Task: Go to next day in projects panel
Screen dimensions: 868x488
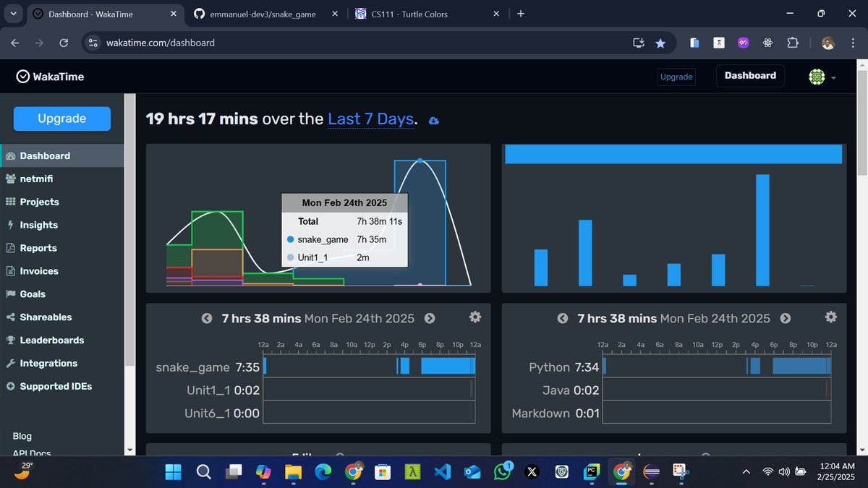Action: click(430, 318)
